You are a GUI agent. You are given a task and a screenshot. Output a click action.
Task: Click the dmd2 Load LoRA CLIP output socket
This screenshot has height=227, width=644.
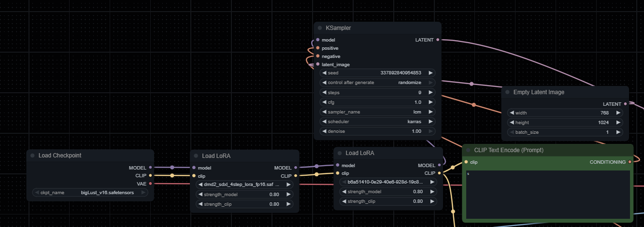[296, 176]
